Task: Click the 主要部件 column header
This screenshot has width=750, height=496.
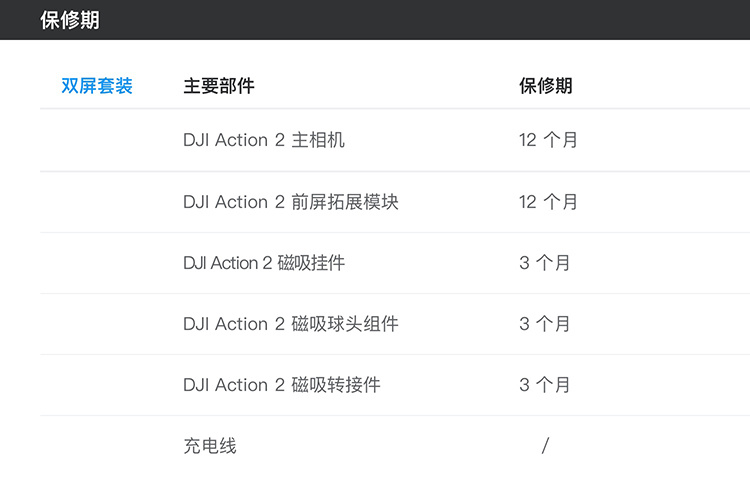Action: pos(219,86)
